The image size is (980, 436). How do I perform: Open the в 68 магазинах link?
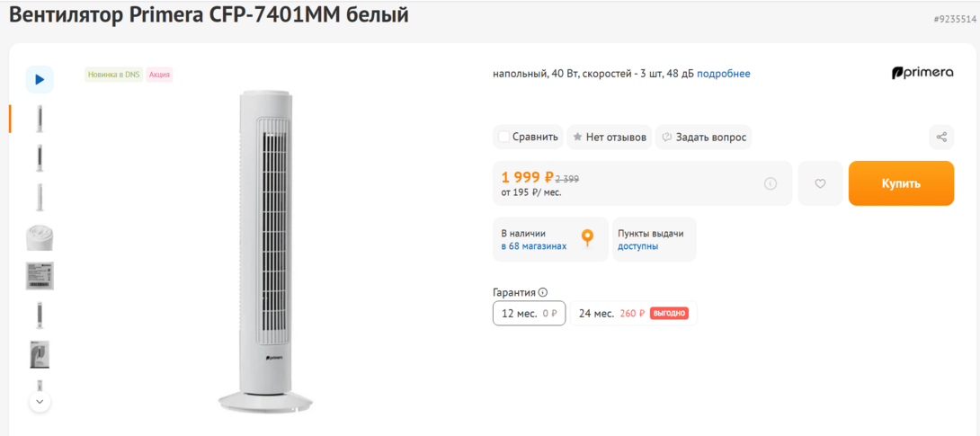coord(534,246)
